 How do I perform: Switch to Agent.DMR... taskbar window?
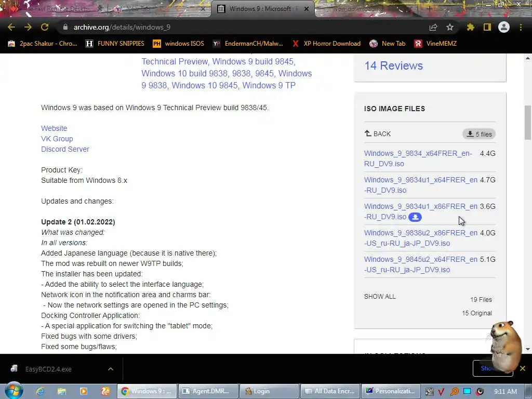pyautogui.click(x=208, y=391)
